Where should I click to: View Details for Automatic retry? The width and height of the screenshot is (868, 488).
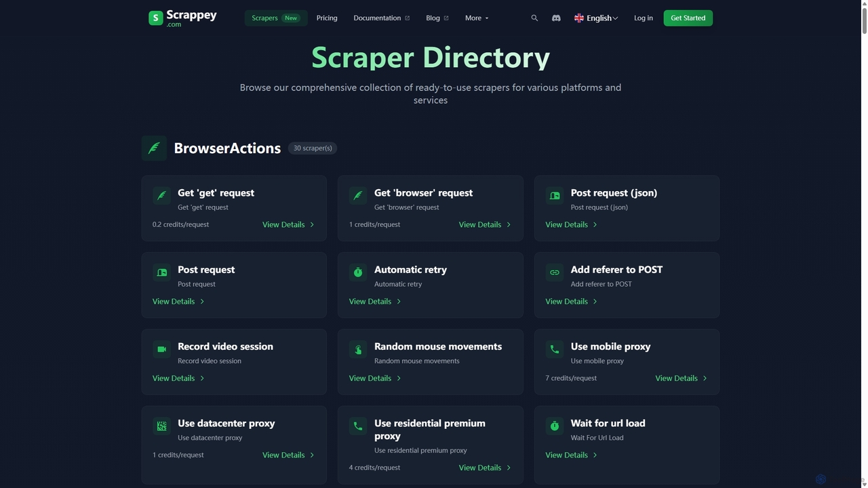click(375, 302)
